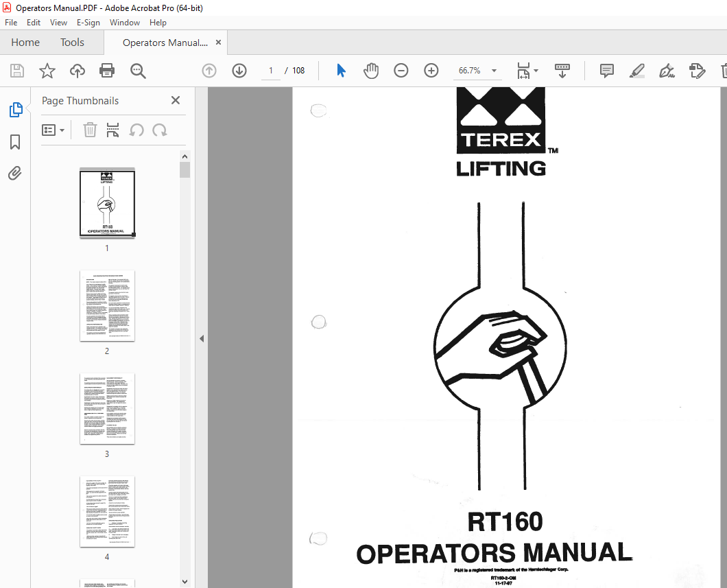This screenshot has height=588, width=727.
Task: Collapse the navigation pane arrow
Action: click(202, 338)
